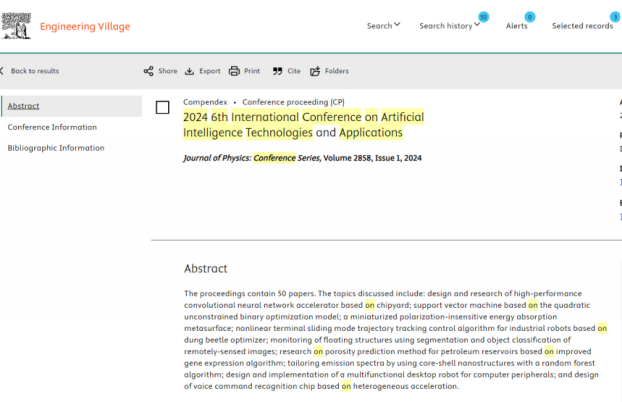Jump to Conference Information section

click(52, 127)
